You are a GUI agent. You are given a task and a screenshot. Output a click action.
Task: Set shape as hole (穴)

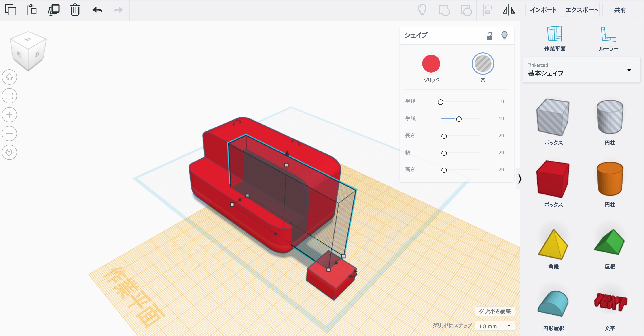(483, 64)
